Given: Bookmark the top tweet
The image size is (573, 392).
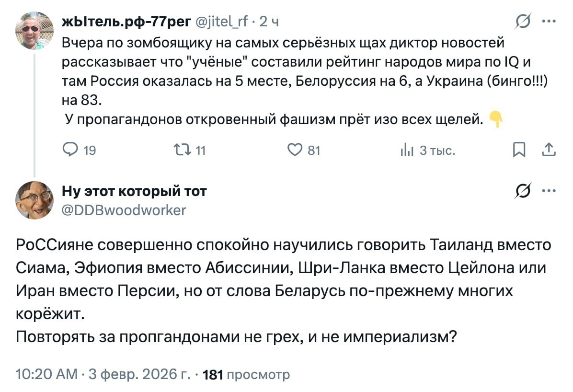Looking at the screenshot, I should tap(518, 150).
